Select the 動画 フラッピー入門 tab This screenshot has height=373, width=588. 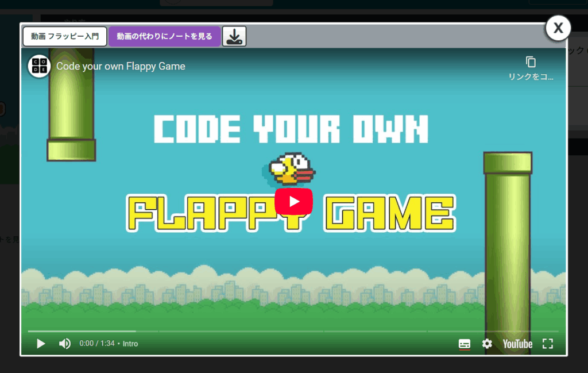click(65, 36)
